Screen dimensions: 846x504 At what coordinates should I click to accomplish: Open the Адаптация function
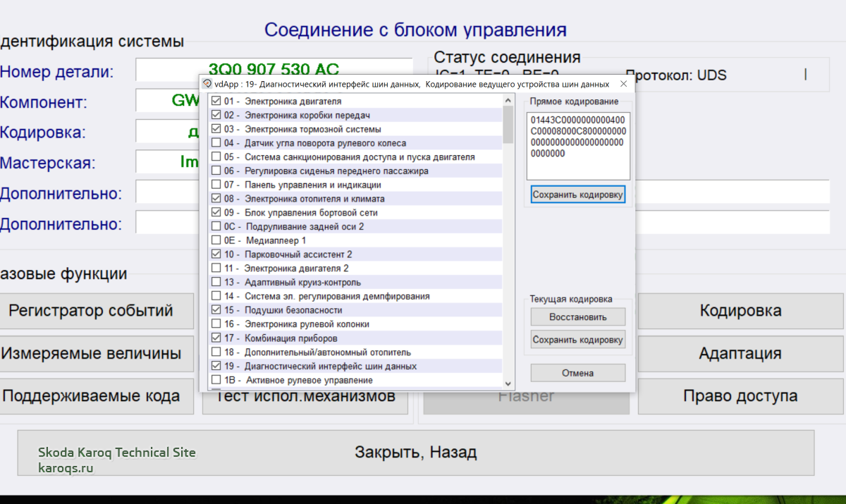coord(740,354)
